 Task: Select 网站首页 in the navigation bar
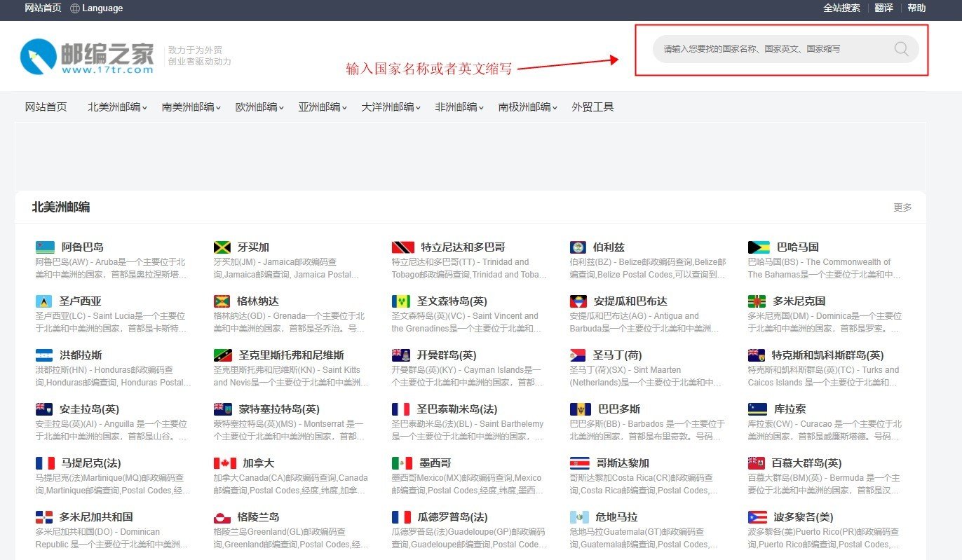point(46,107)
